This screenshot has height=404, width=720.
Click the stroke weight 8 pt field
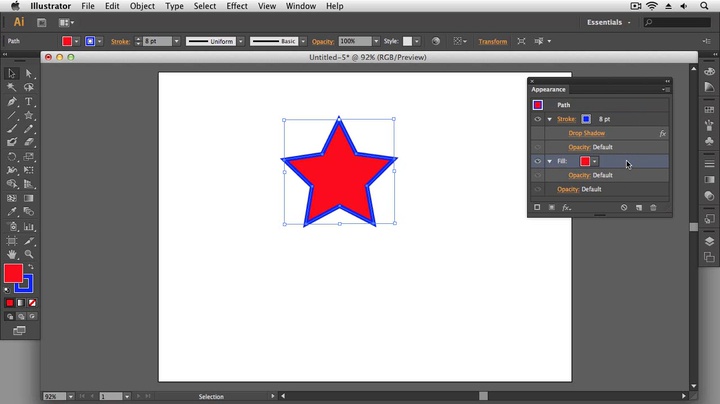click(155, 41)
